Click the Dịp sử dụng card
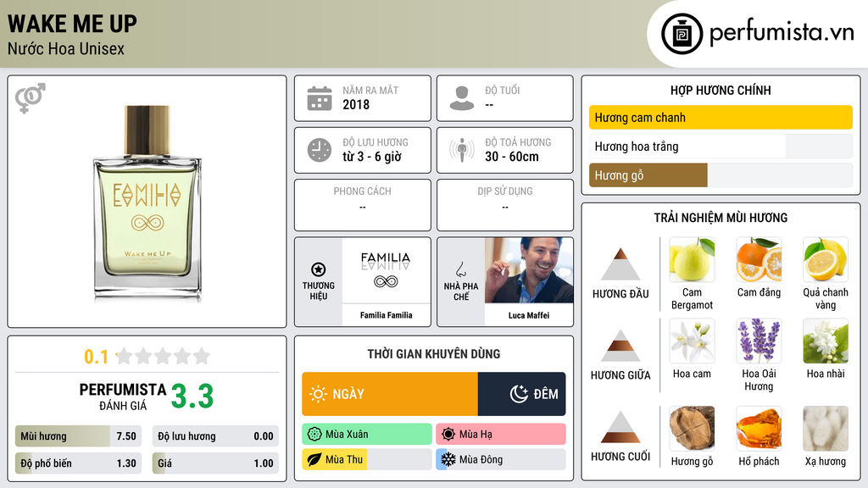Viewport: 868px width, 488px height. (x=505, y=205)
